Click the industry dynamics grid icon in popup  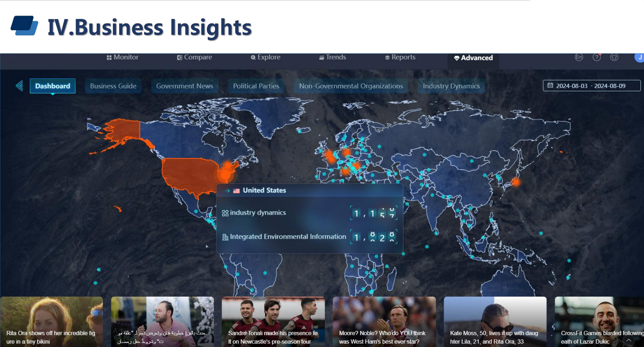tap(225, 213)
